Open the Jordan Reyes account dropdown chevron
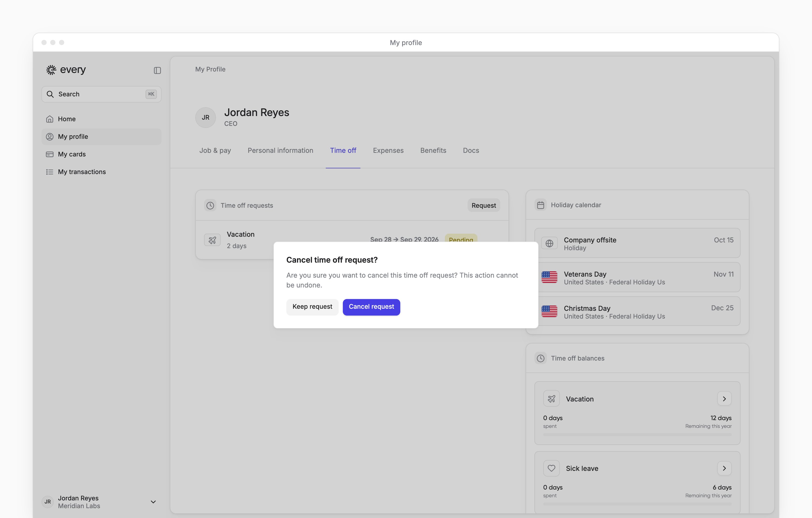 (153, 502)
